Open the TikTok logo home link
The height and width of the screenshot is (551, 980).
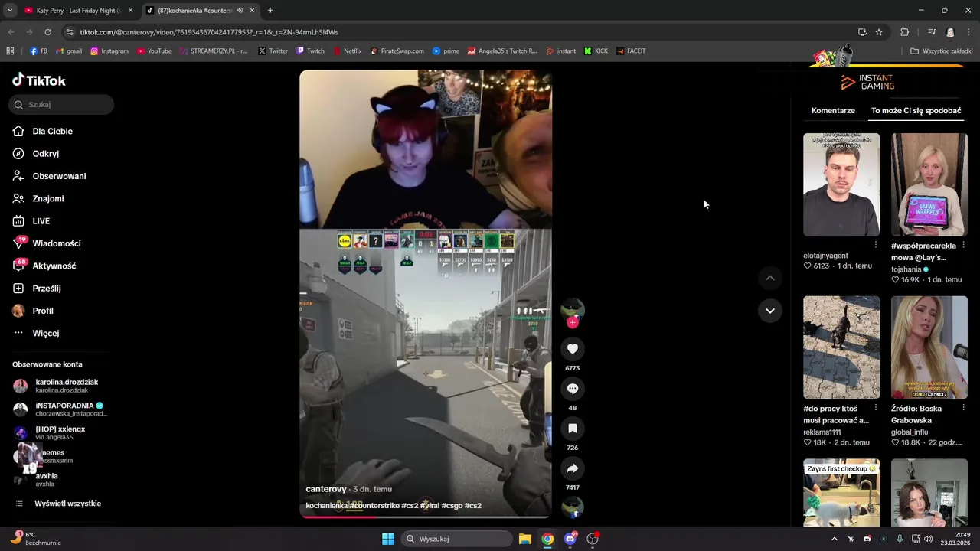[39, 80]
